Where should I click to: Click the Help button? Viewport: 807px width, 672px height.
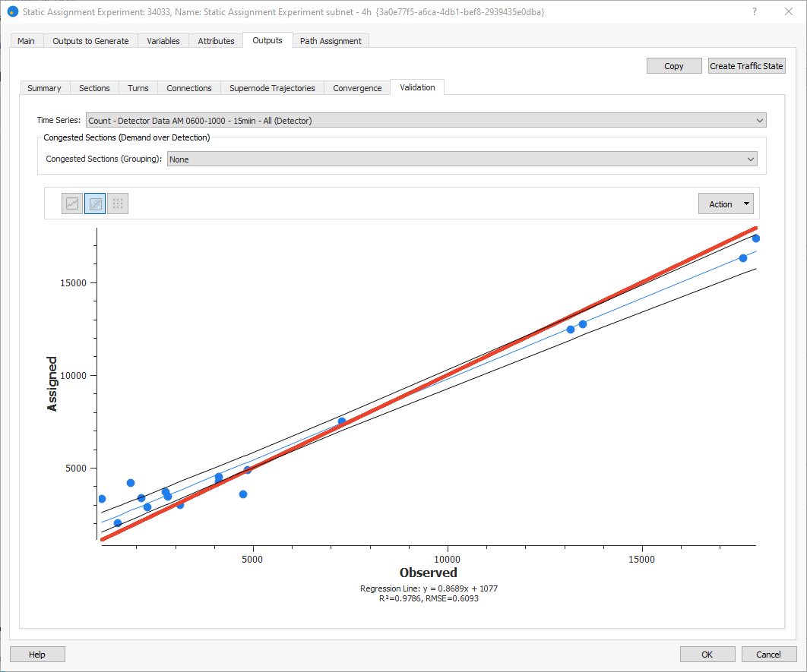coord(37,655)
